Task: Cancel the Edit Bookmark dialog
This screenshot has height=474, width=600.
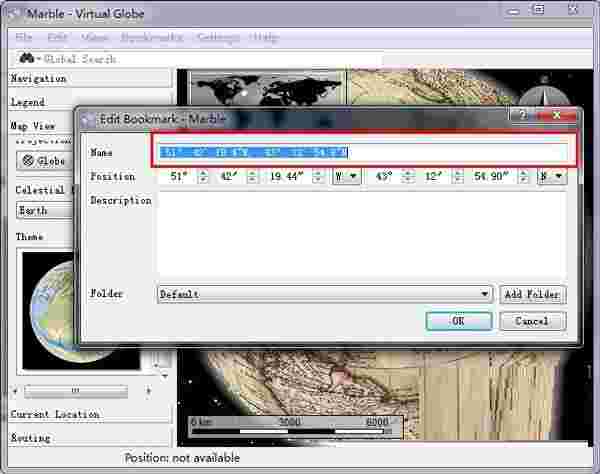Action: (x=533, y=321)
